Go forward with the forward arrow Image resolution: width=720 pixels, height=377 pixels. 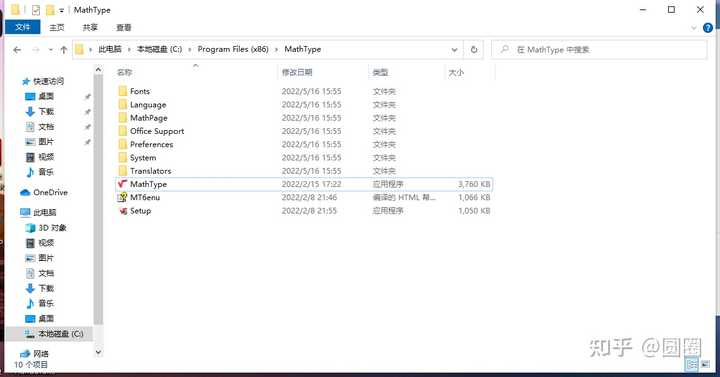coord(36,50)
